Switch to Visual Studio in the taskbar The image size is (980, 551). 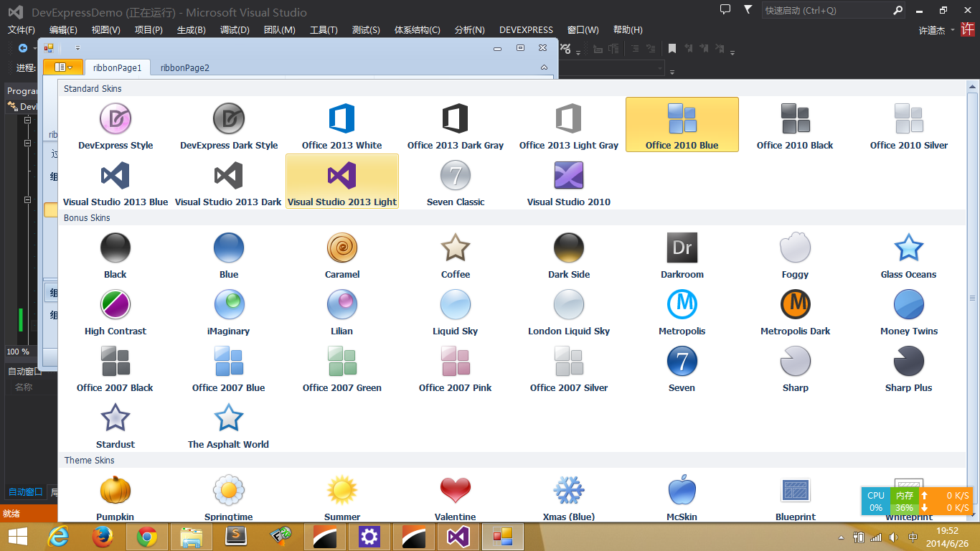[x=458, y=537]
